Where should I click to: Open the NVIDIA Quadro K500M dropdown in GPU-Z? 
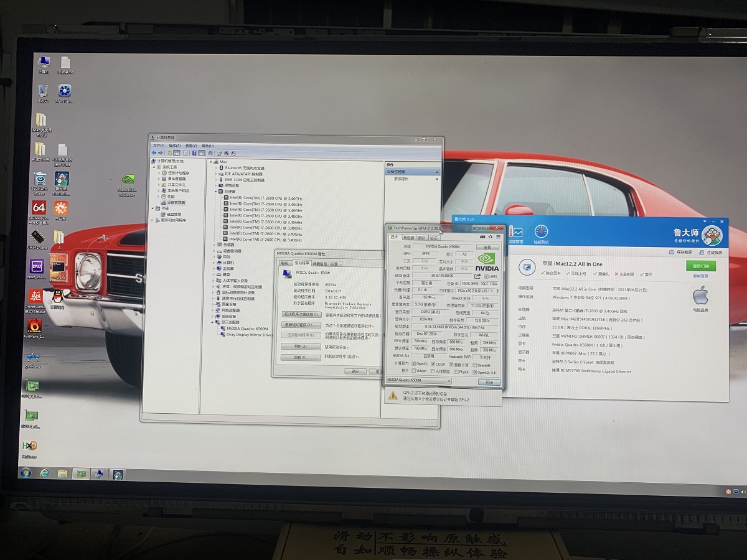tap(418, 380)
